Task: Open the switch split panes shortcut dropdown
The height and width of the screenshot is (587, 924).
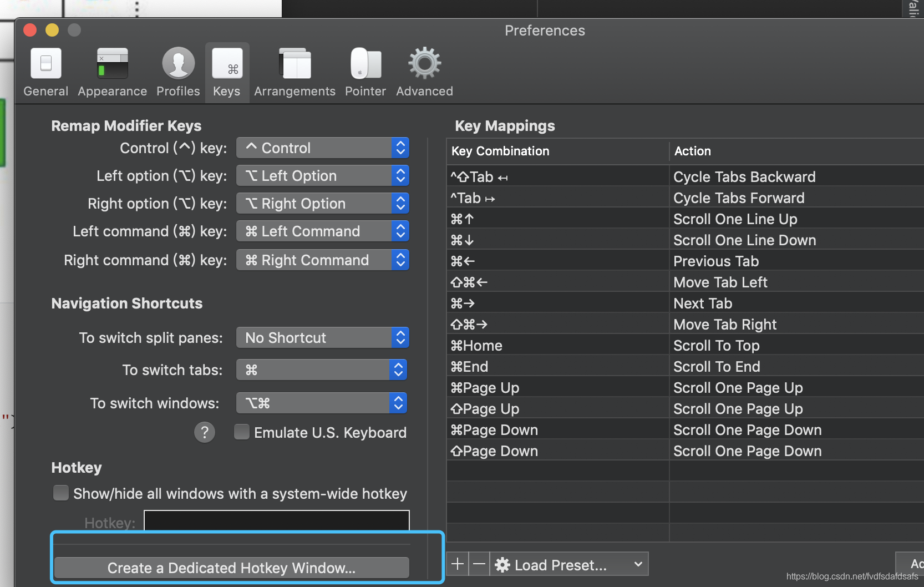Action: (x=323, y=337)
